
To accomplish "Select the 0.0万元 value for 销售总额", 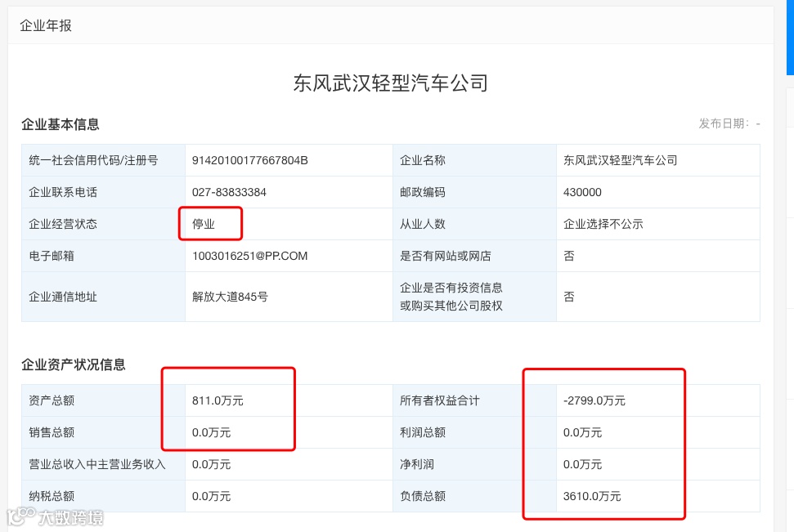I will (211, 433).
